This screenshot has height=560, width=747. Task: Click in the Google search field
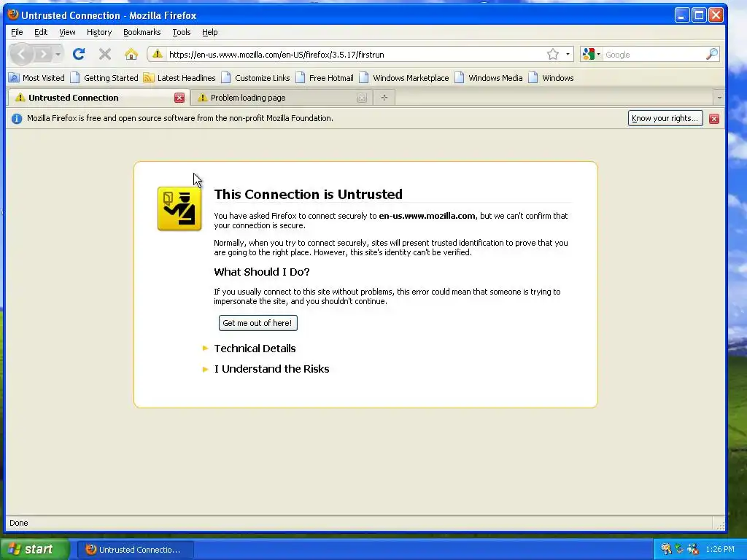point(654,54)
